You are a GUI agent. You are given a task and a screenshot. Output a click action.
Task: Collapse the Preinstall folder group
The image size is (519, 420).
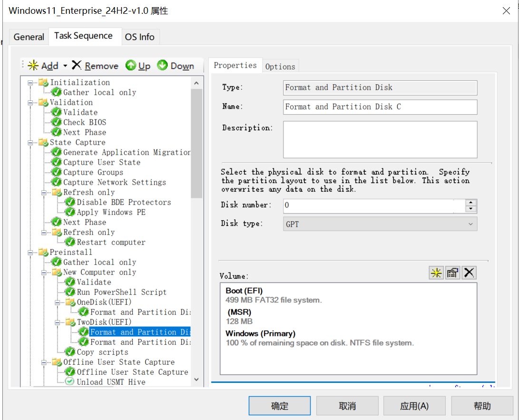(x=30, y=252)
